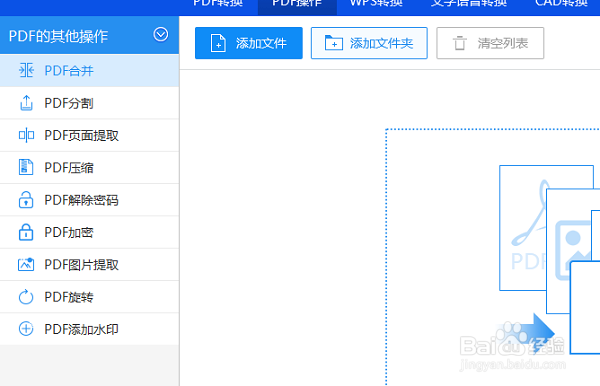Select the PDF添加水印 plus icon

(26, 329)
